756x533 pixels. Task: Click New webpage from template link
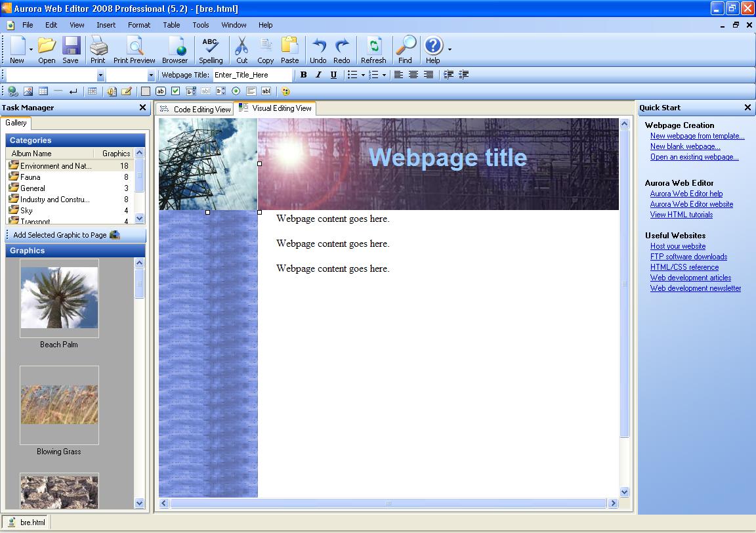point(697,136)
